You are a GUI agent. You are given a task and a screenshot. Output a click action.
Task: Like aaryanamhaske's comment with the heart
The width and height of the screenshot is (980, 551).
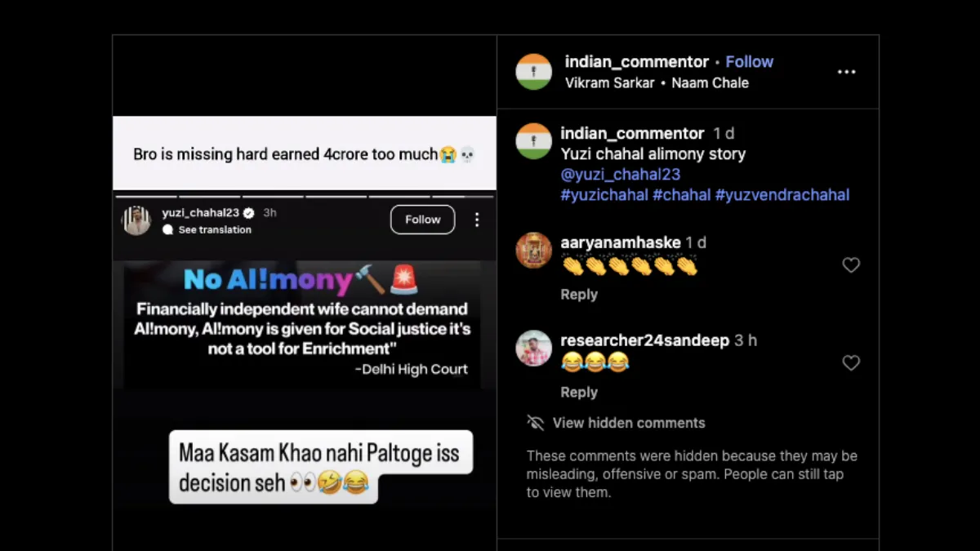851,265
